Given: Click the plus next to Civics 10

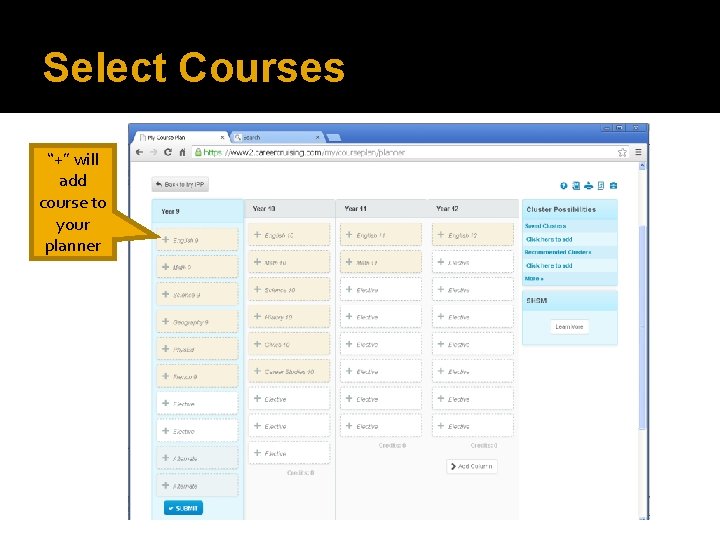Looking at the screenshot, I should click(x=257, y=343).
